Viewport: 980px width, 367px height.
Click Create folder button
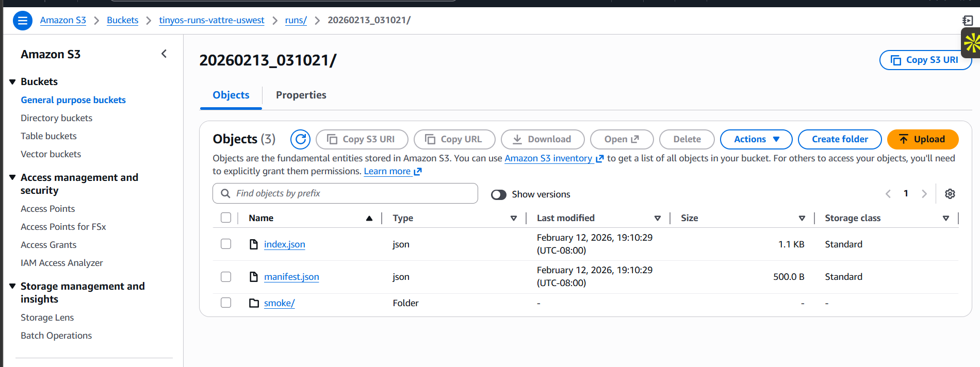point(840,139)
